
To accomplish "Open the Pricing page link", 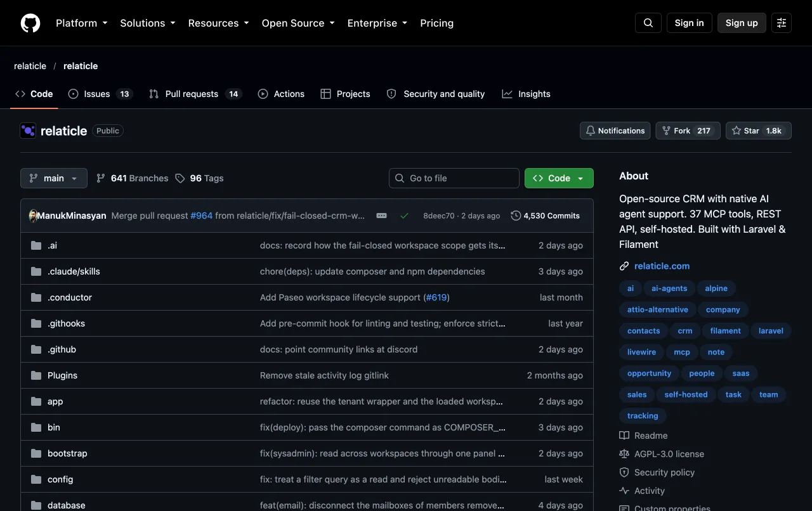I will tap(436, 23).
